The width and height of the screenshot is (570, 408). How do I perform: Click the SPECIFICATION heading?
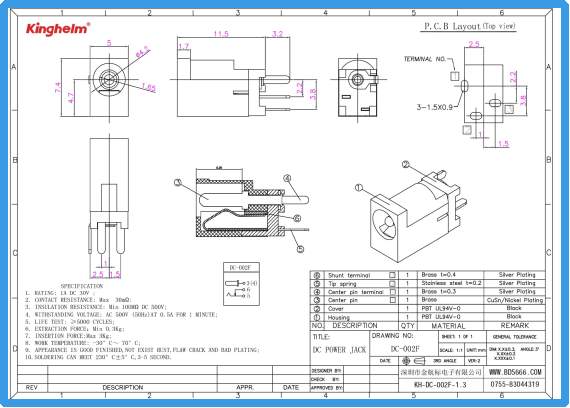(82, 286)
